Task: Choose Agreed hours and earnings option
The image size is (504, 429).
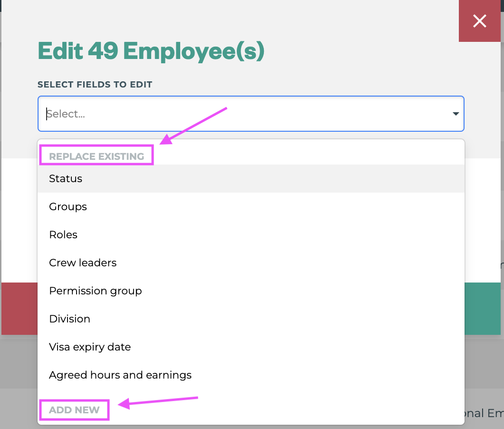Action: [120, 375]
